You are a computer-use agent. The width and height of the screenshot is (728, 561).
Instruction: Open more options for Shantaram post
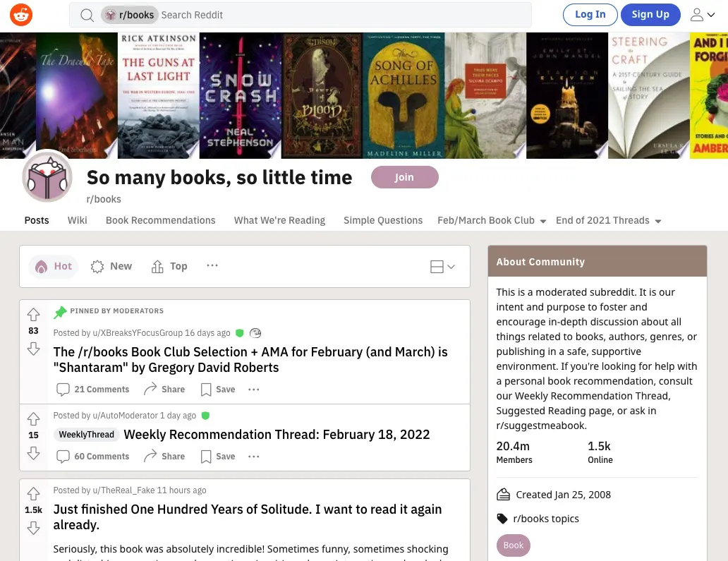tap(253, 389)
